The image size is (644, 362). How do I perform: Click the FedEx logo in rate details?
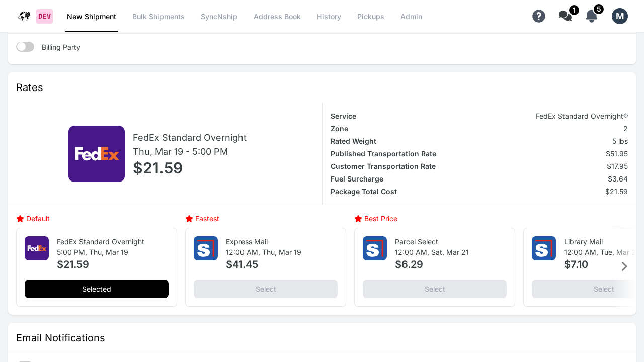97,154
